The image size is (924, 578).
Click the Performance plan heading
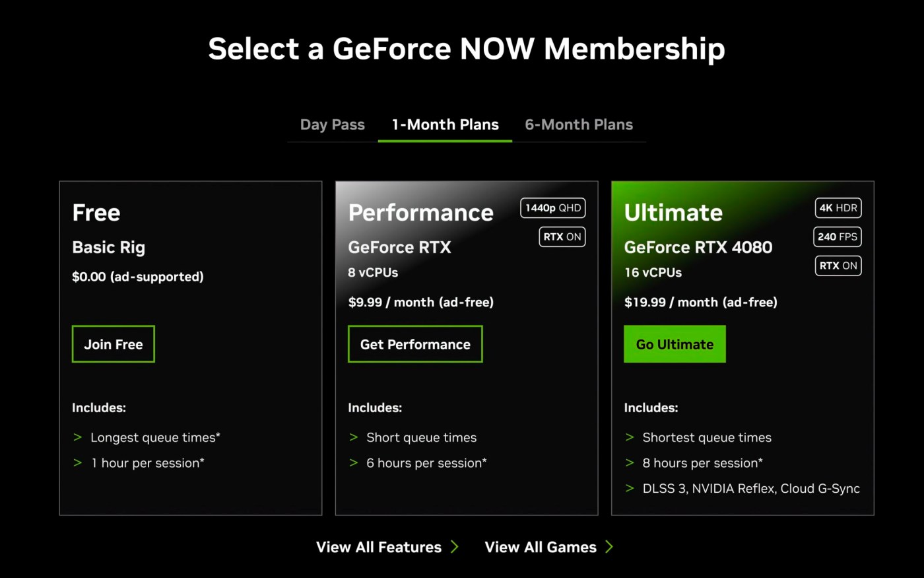coord(420,213)
